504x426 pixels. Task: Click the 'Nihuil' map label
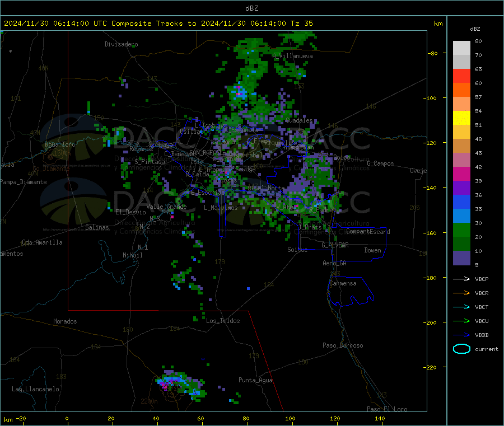tap(132, 255)
